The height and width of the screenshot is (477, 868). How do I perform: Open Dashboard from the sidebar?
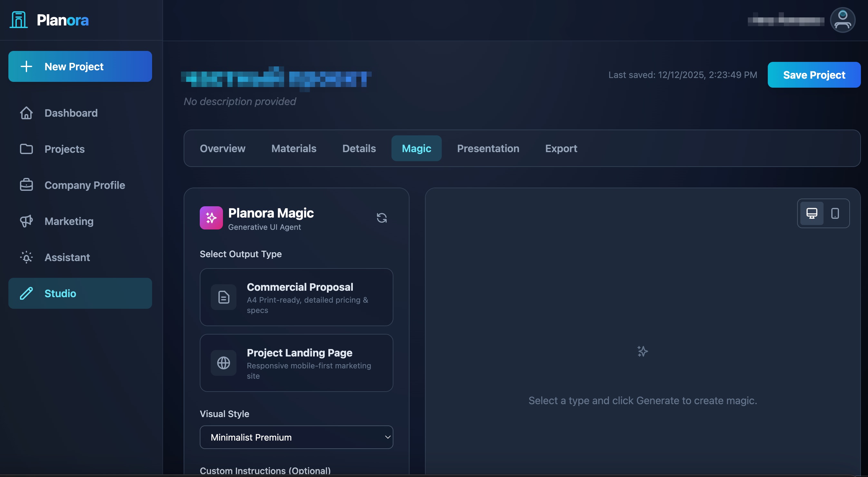click(x=71, y=113)
